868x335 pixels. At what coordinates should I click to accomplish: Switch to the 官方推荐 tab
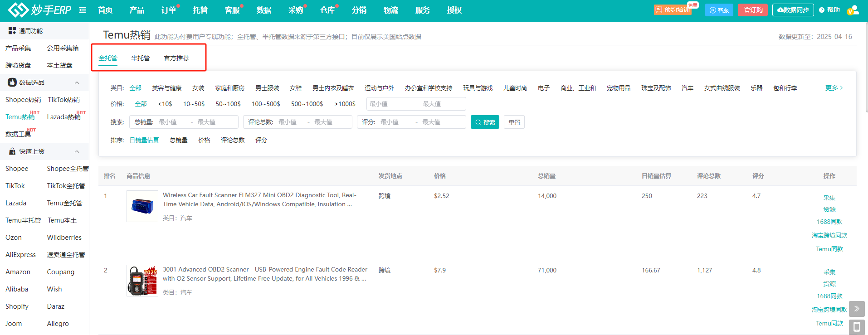pyautogui.click(x=176, y=58)
